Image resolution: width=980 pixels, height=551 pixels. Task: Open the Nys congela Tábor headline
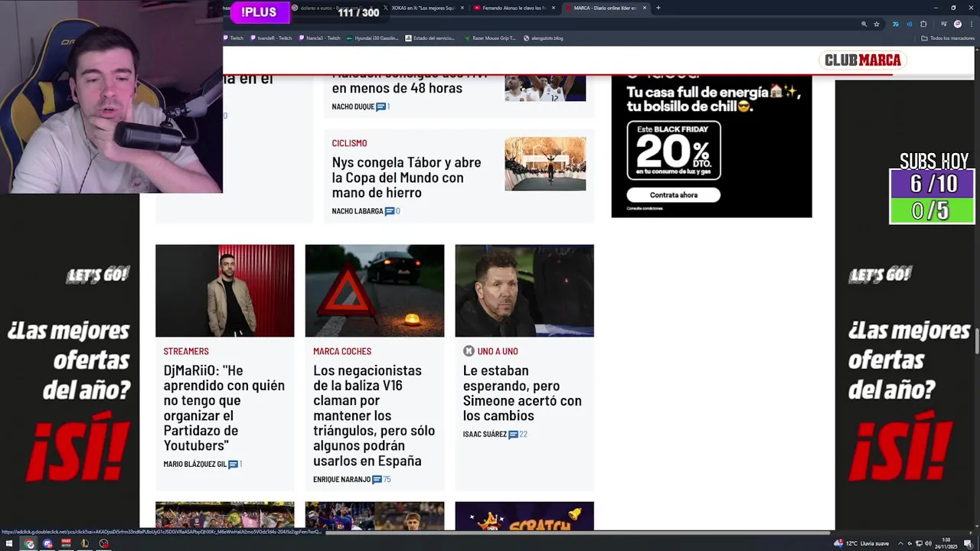[x=407, y=178]
